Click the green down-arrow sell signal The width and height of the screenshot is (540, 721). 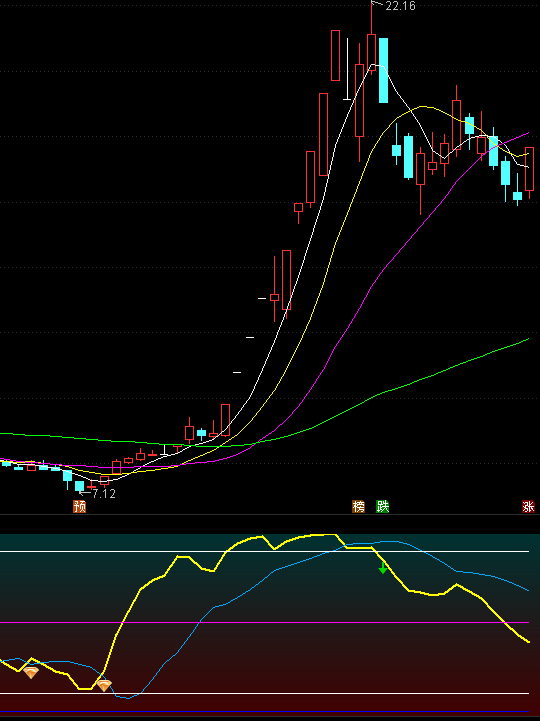pos(383,568)
